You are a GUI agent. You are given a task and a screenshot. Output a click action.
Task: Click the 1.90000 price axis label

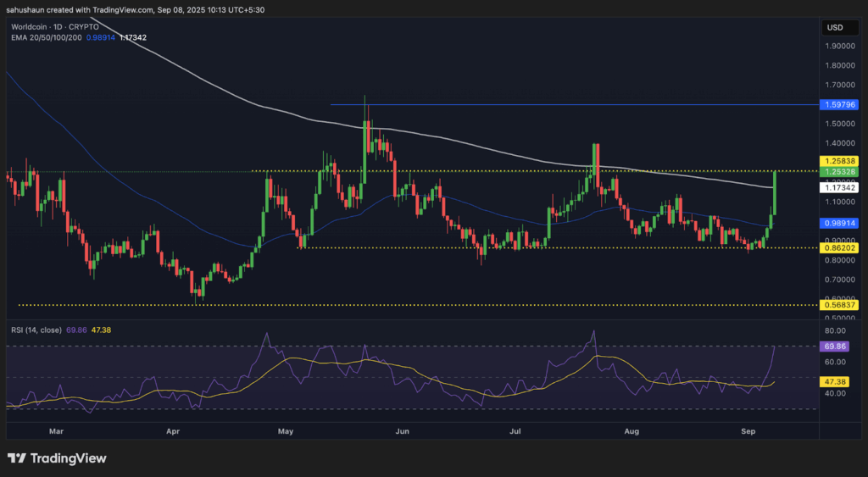840,46
